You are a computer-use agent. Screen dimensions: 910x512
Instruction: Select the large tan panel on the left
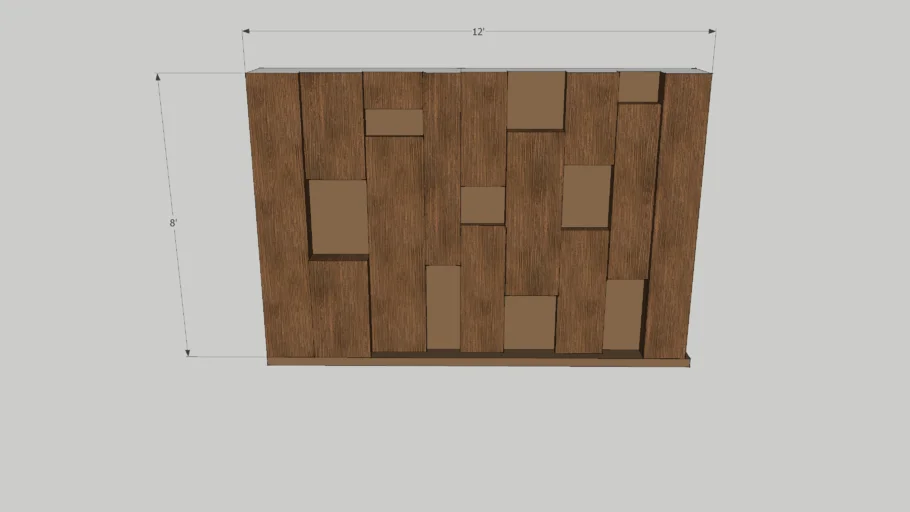(x=338, y=217)
